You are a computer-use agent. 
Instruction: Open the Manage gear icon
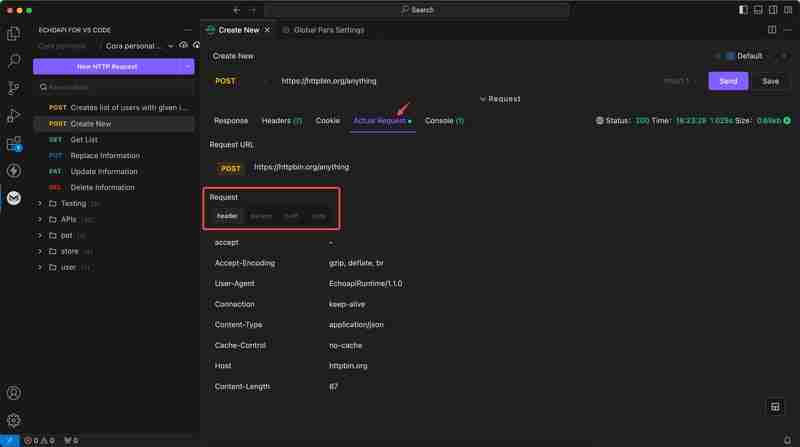(x=14, y=420)
